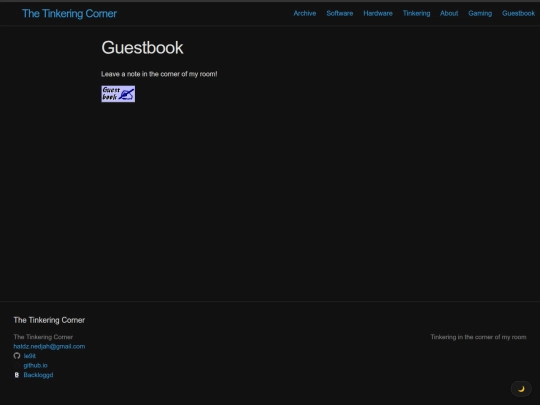The image size is (540, 405).
Task: Open The Tinkering Corner site title link
Action: 69,13
